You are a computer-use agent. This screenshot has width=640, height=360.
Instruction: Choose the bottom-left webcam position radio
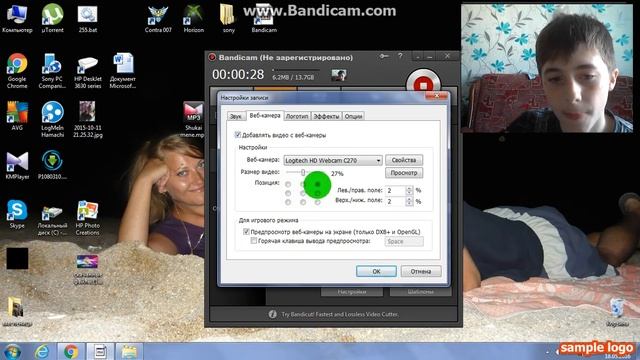288,202
